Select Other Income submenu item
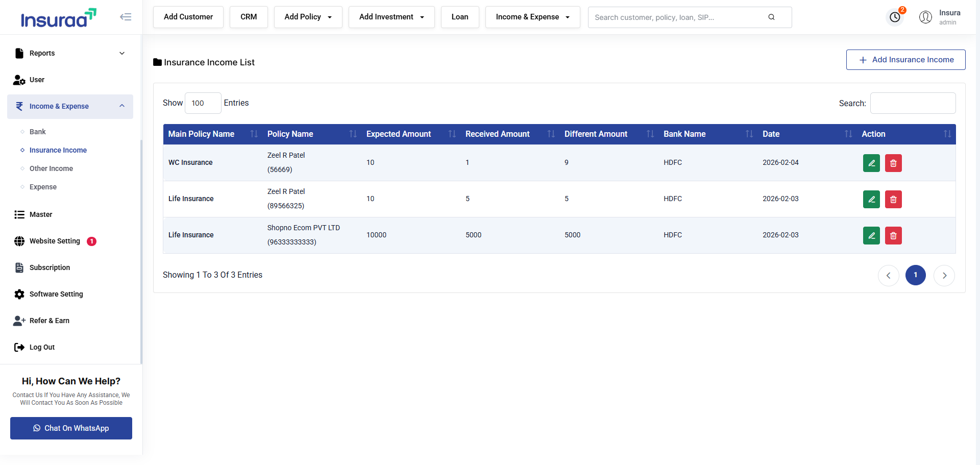The image size is (980, 465). pyautogui.click(x=51, y=168)
